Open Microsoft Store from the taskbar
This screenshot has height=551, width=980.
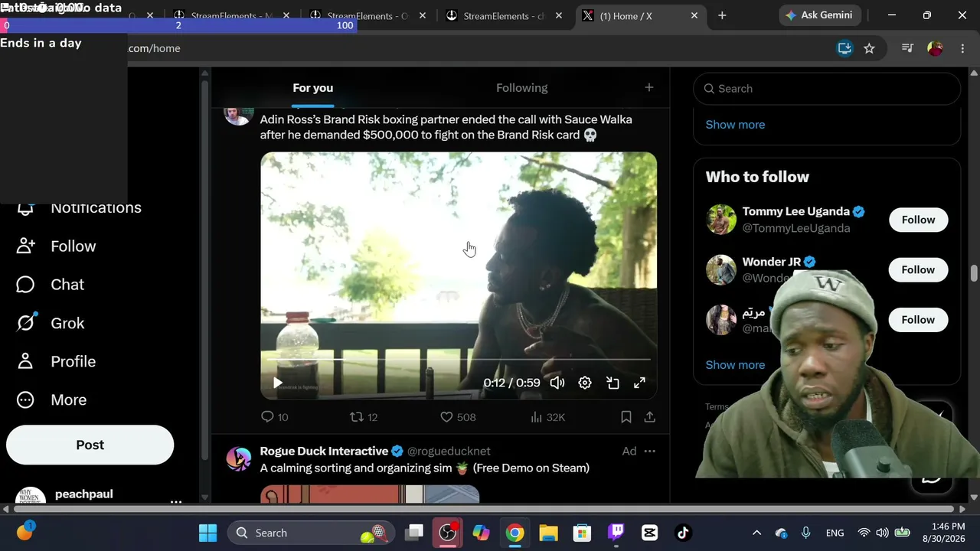(582, 533)
